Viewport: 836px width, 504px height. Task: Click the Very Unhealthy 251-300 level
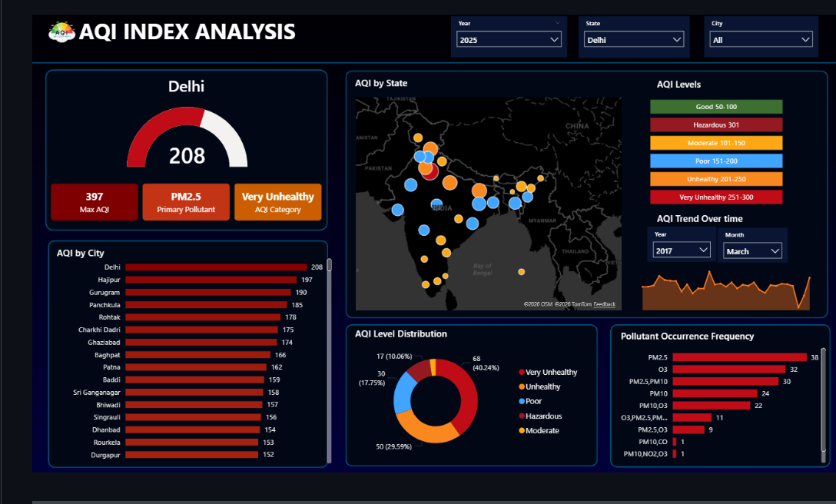tap(716, 197)
